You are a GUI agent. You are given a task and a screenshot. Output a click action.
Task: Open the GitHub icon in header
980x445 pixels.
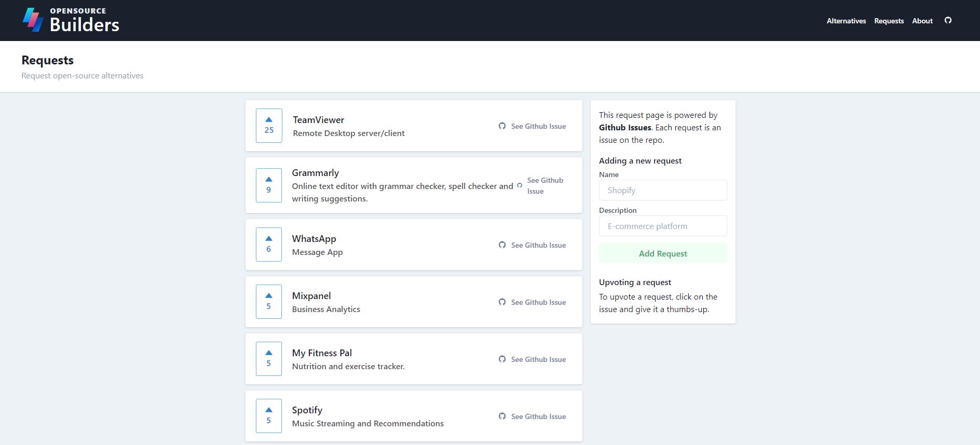948,20
